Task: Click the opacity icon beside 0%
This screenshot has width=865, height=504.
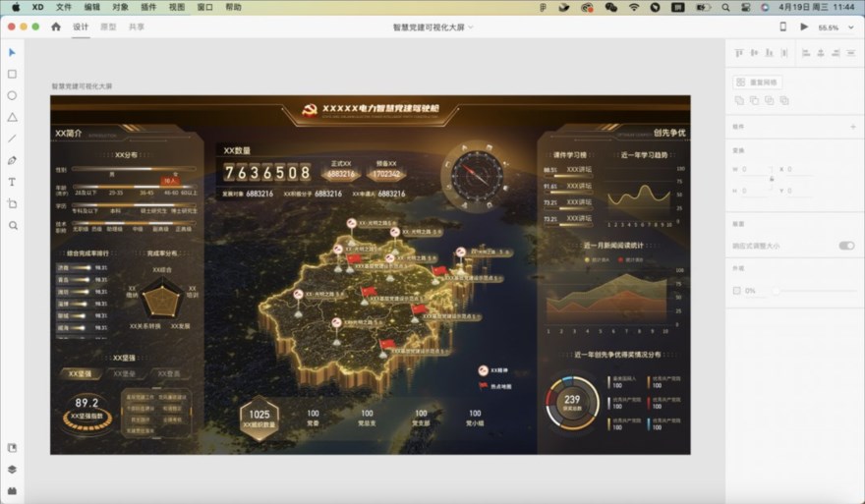Action: pos(736,291)
